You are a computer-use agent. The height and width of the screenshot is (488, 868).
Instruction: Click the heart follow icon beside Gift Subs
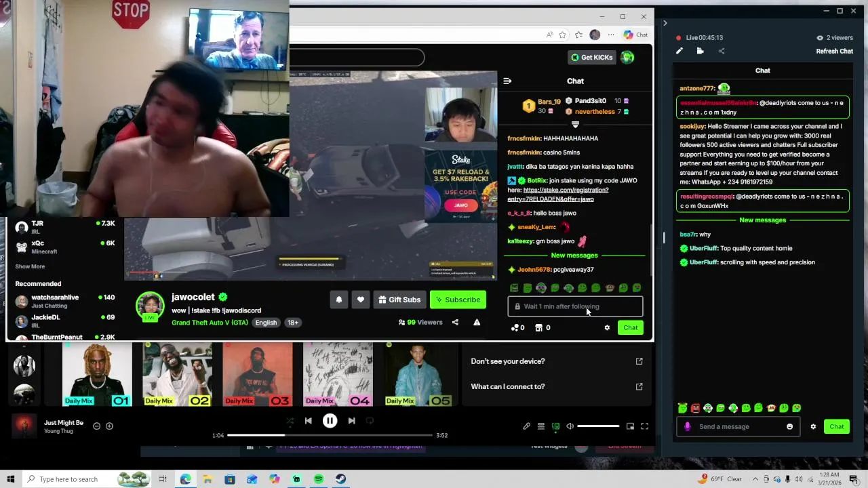click(360, 300)
